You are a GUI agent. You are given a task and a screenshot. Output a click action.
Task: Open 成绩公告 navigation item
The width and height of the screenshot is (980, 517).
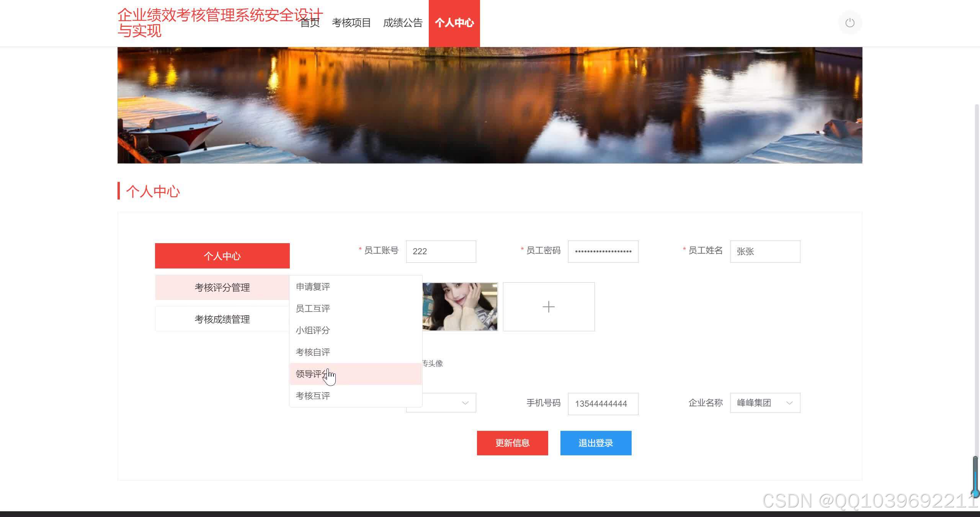pos(402,23)
